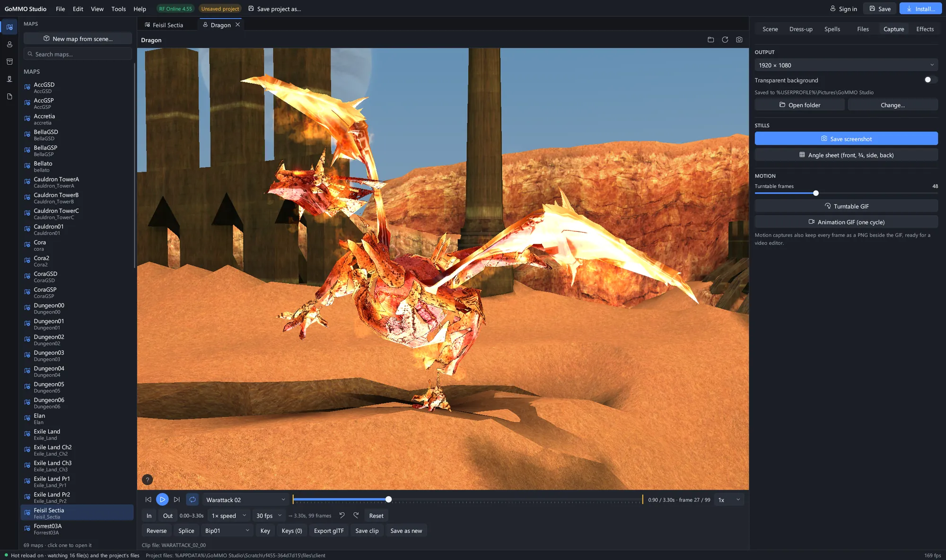946x560 pixels.
Task: Switch to the Scene tab
Action: 770,29
